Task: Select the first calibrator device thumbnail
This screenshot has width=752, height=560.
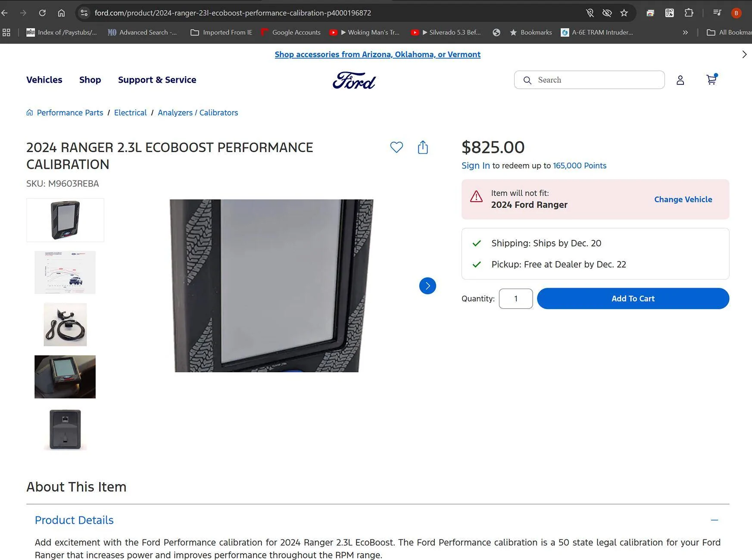Action: 65,220
